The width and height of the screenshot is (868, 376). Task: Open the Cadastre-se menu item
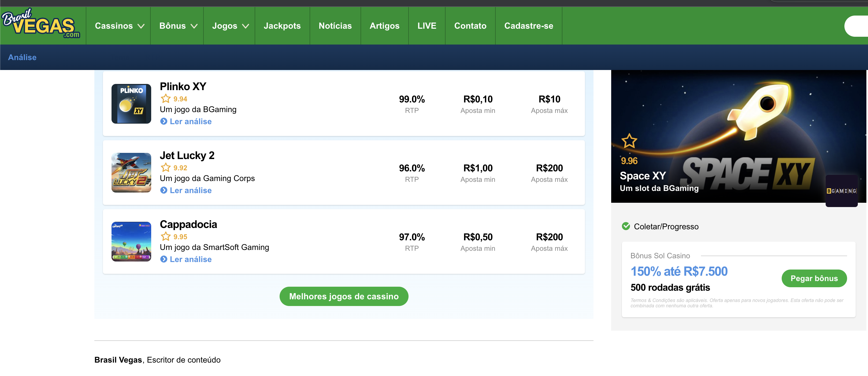tap(528, 26)
